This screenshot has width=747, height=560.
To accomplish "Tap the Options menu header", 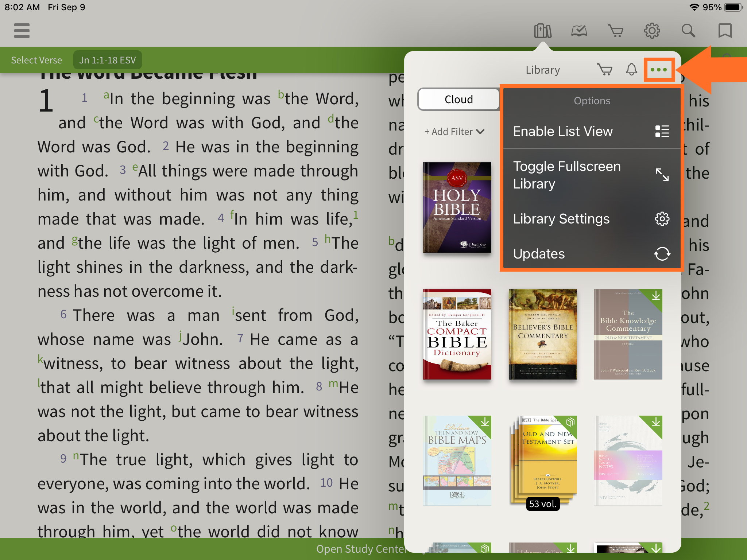I will coord(592,101).
